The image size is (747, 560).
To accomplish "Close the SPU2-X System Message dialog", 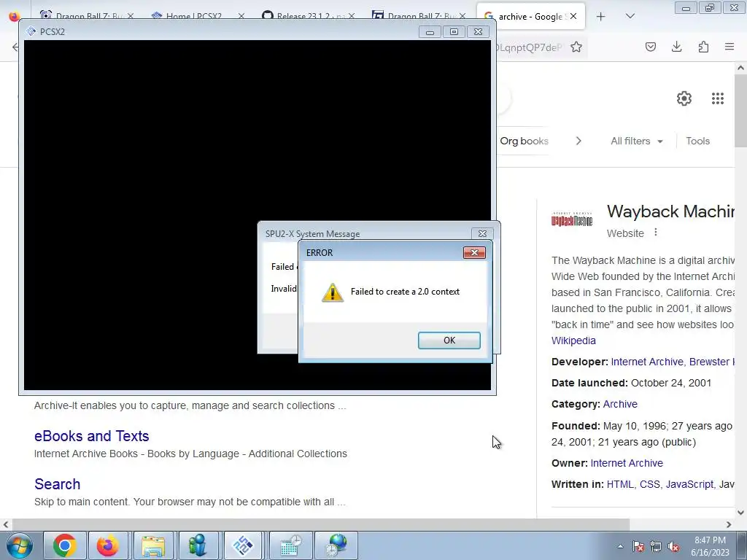I will point(482,233).
